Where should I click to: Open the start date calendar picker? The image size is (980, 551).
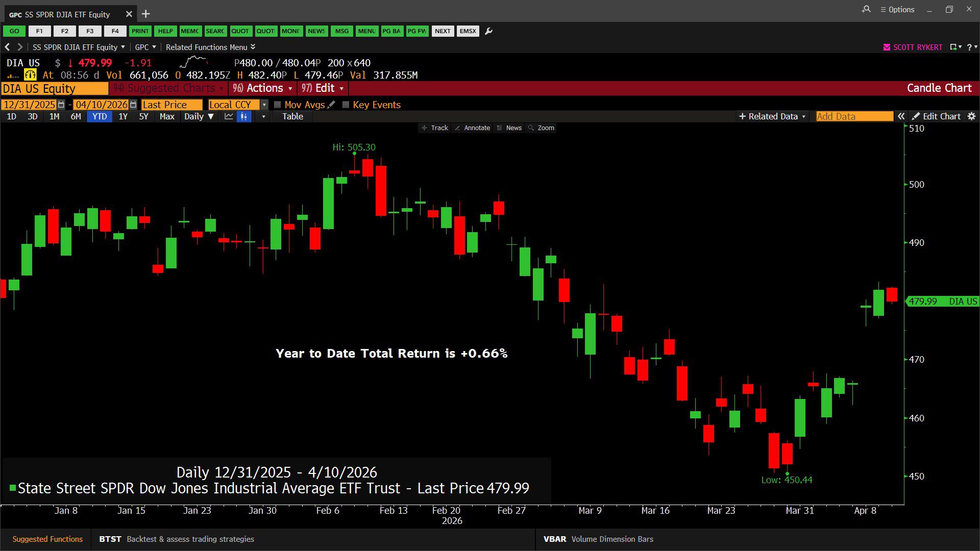pyautogui.click(x=61, y=105)
